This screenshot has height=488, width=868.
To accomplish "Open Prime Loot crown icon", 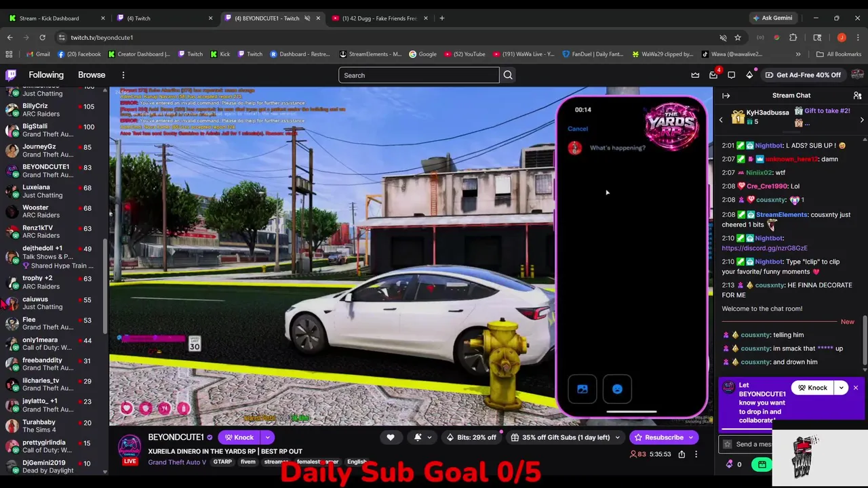I will click(x=695, y=75).
